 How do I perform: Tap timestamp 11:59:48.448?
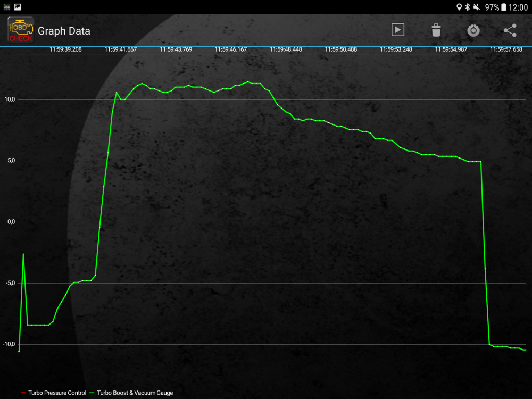286,49
